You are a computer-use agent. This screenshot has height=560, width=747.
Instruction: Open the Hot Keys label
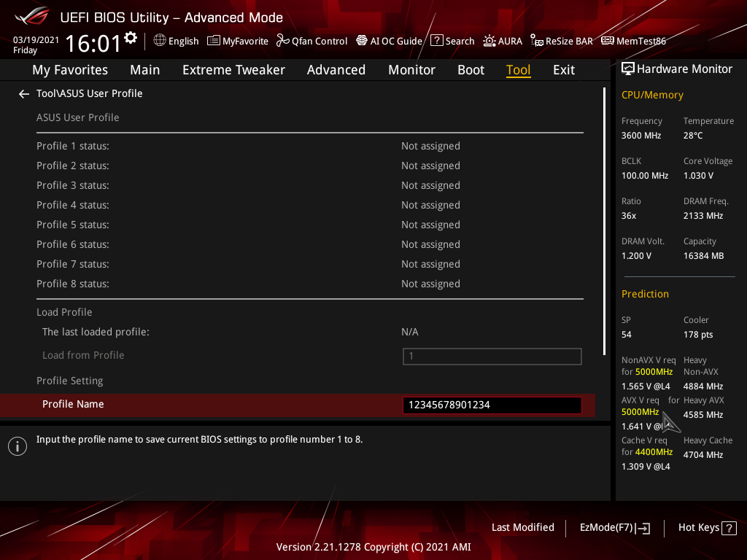(699, 528)
